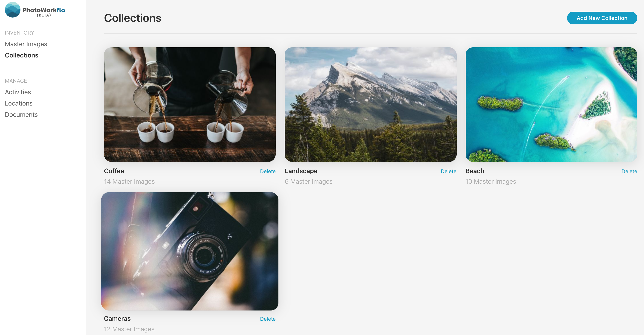Delete the Beach collection

[x=629, y=171]
